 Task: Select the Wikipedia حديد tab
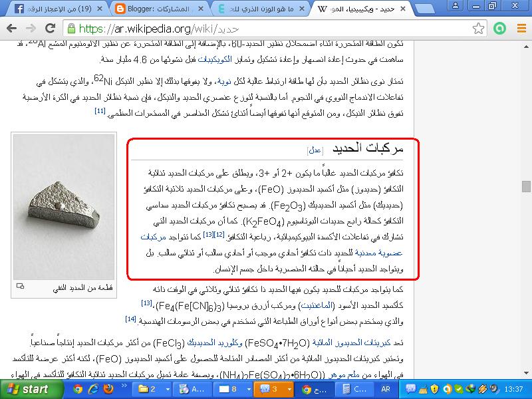coord(360,9)
